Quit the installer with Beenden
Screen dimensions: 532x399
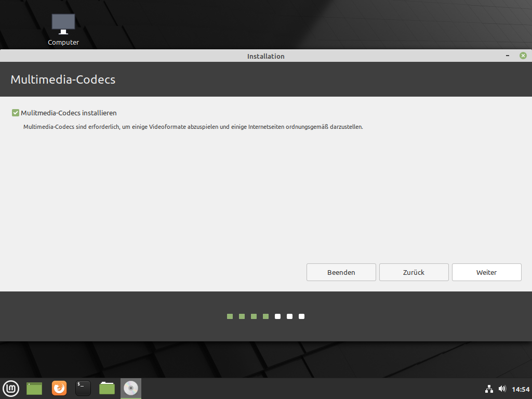341,272
